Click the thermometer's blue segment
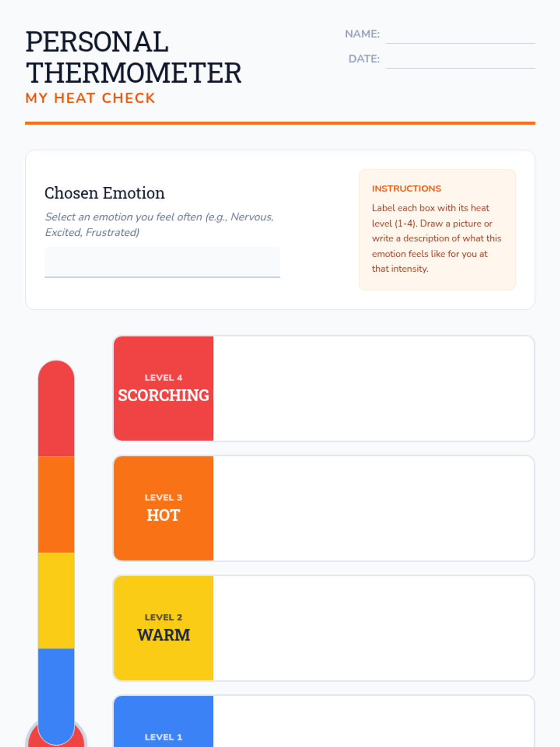The width and height of the screenshot is (560, 747). [56, 691]
